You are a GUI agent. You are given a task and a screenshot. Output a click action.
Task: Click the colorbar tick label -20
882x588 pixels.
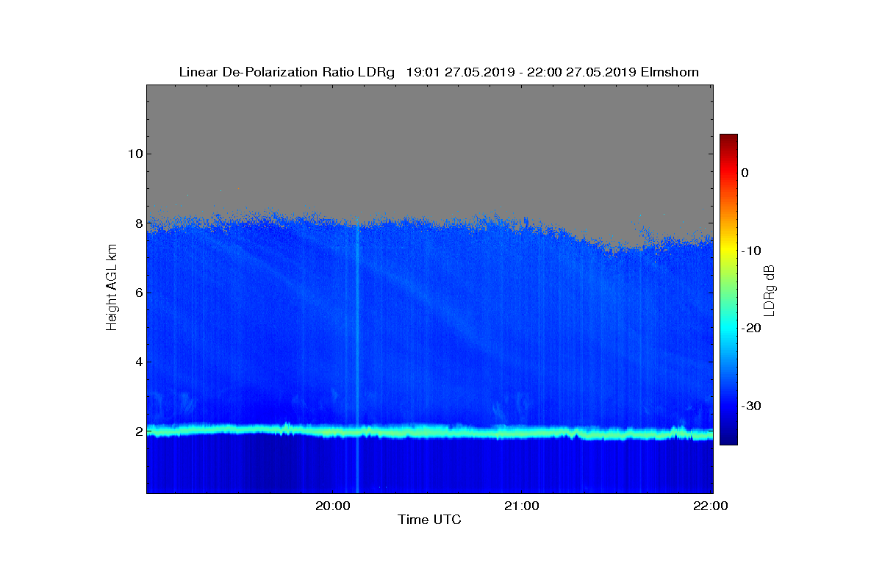tap(750, 328)
